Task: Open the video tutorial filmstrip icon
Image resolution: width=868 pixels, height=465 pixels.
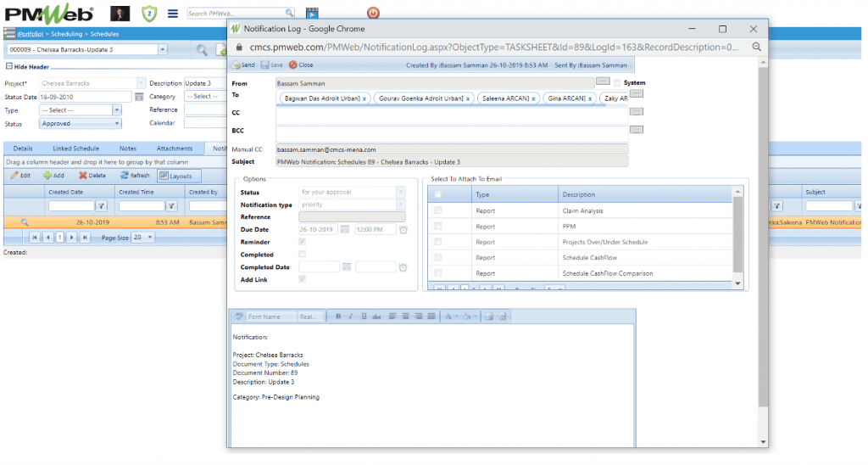Action: [x=312, y=14]
